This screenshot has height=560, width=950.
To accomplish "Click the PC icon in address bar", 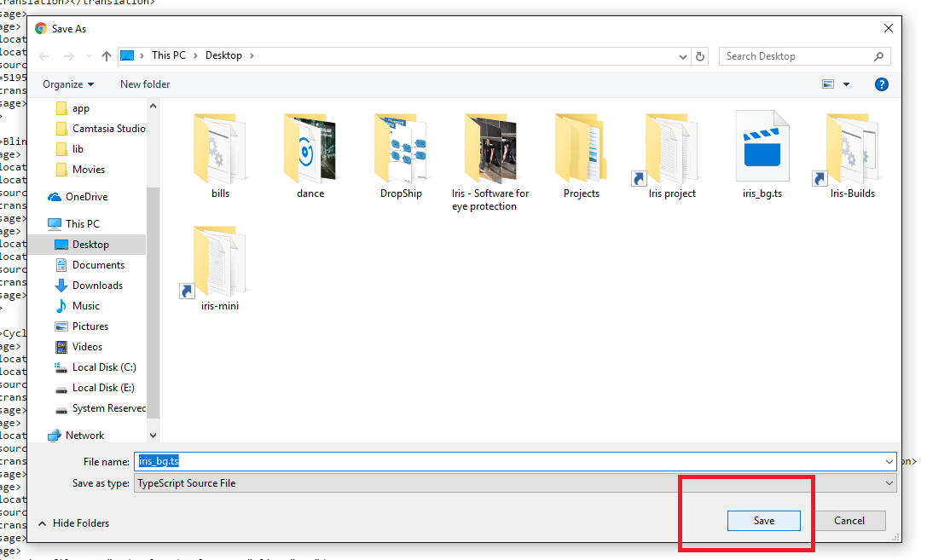I will point(127,55).
